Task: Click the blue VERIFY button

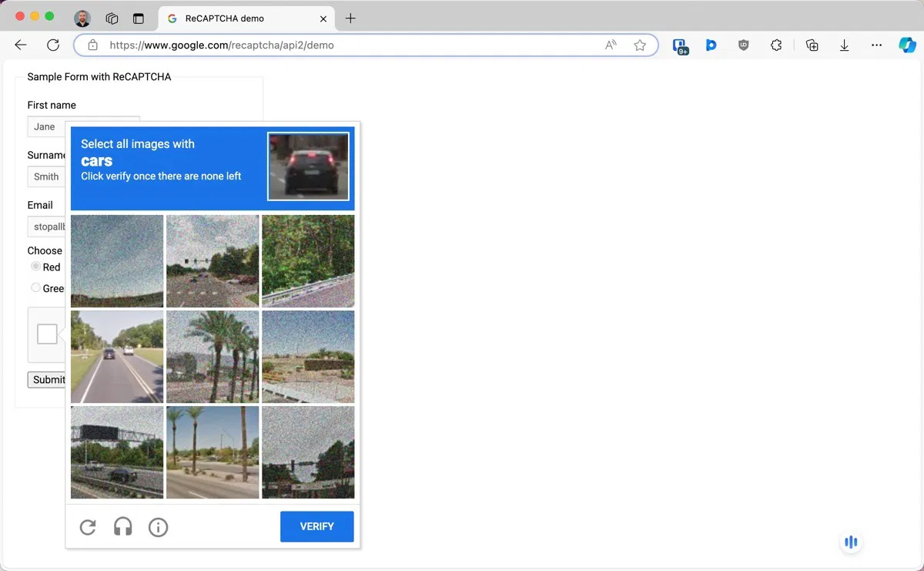Action: pos(317,526)
